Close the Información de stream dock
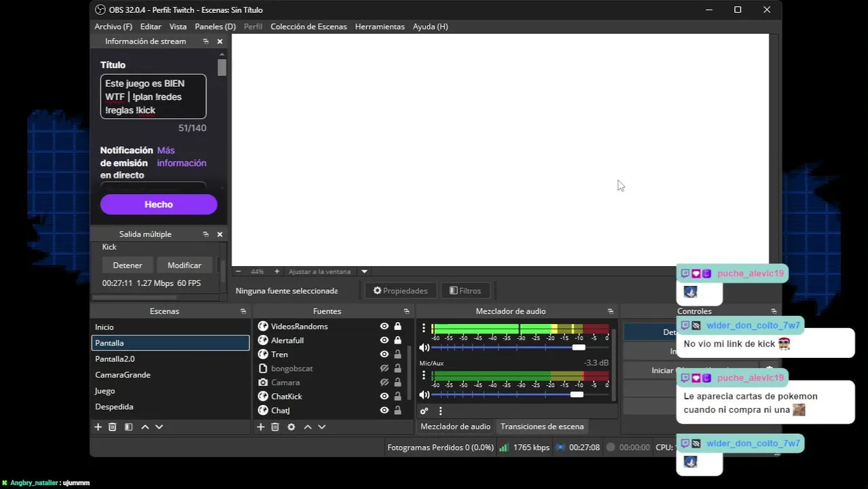Viewport: 868px width, 489px height. click(x=219, y=41)
